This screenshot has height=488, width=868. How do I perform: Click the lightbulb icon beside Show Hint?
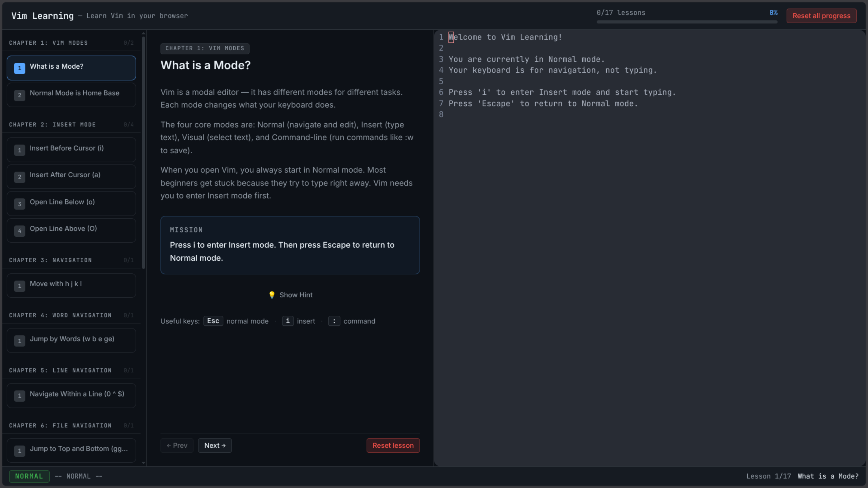[272, 295]
